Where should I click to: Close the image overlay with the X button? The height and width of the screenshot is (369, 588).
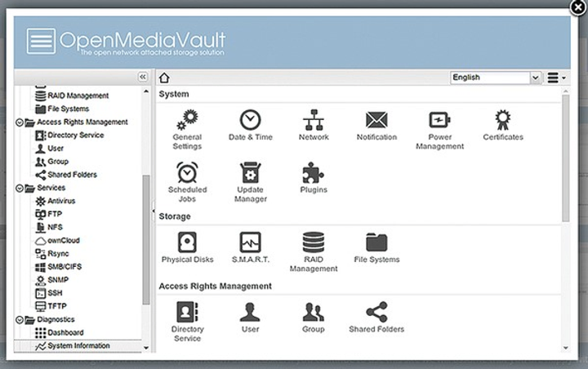point(578,7)
